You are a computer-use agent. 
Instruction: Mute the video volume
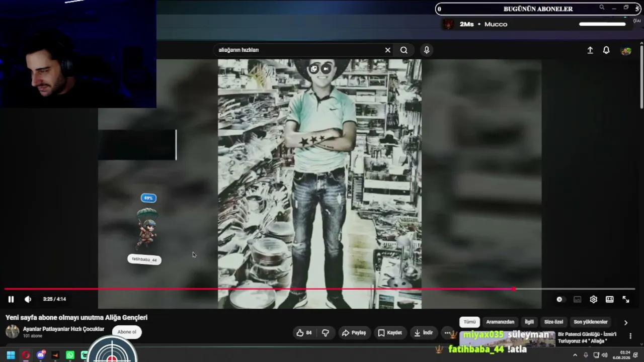coord(28,299)
